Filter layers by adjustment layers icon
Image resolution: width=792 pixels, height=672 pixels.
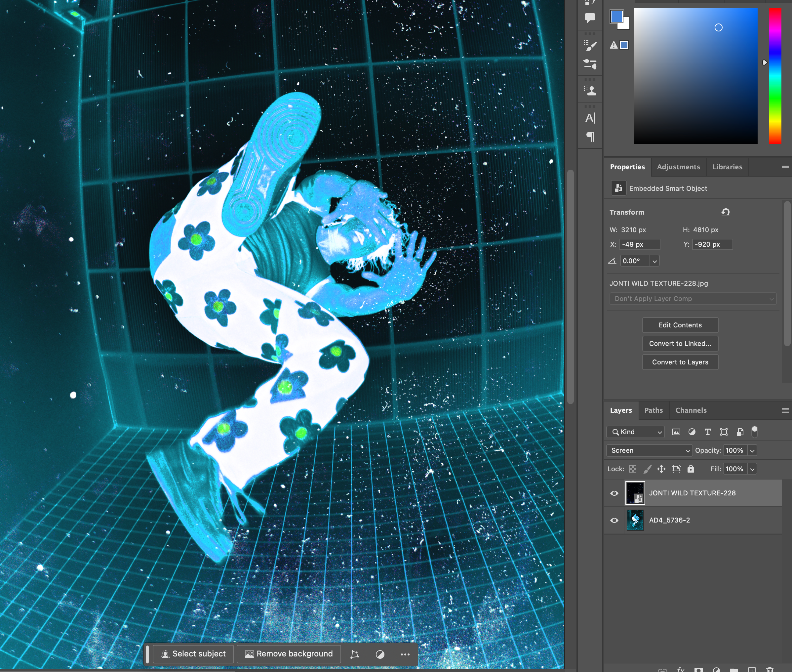click(x=692, y=432)
